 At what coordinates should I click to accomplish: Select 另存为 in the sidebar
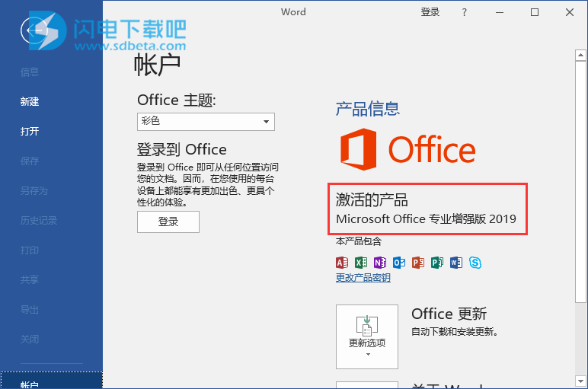click(34, 191)
